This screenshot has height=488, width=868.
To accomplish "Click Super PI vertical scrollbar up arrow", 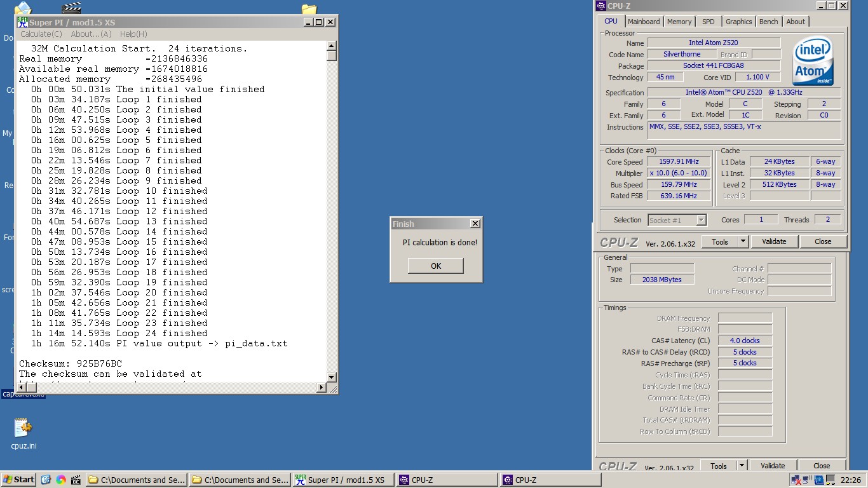I will pos(331,46).
